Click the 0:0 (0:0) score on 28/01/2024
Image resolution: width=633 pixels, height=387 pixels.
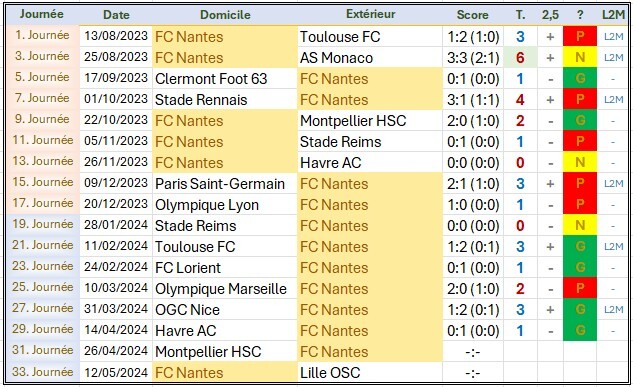point(473,226)
